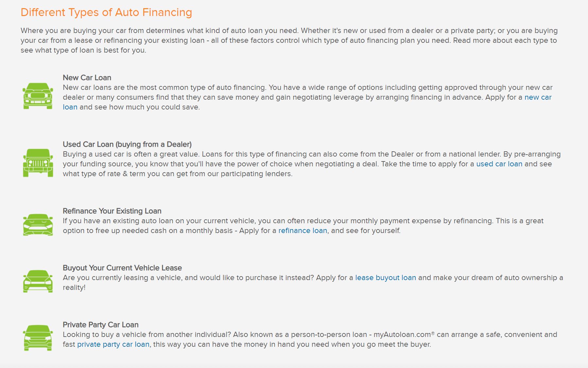Click the sports car icon beside Refinance section
588x368 pixels.
click(38, 225)
